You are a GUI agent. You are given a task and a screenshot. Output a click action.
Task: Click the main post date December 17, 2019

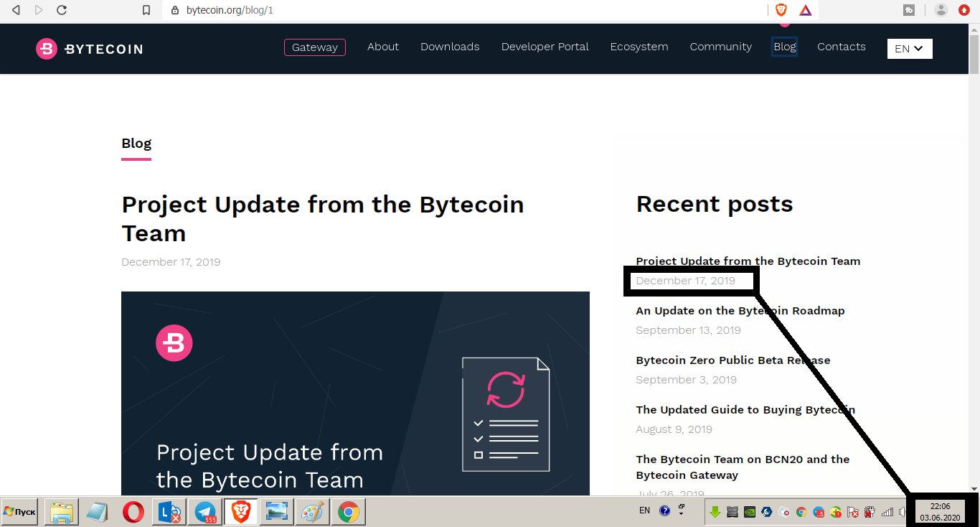pyautogui.click(x=171, y=262)
